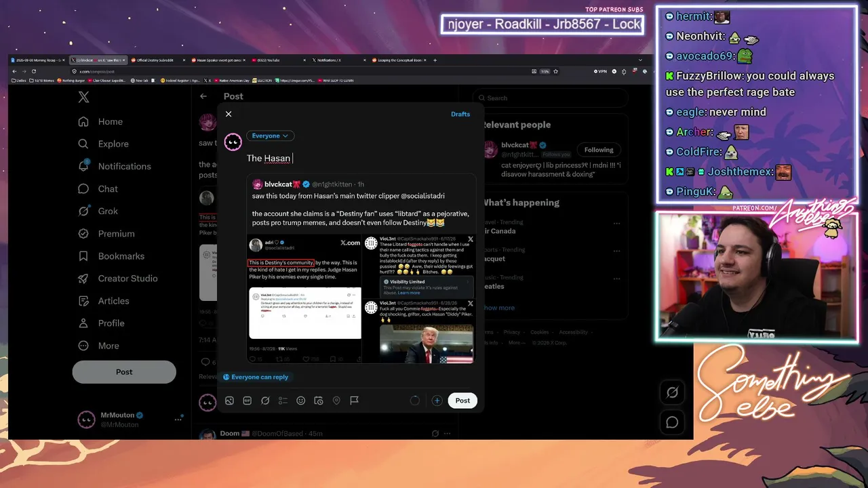Open the Everyone audience dropdown

click(x=270, y=136)
